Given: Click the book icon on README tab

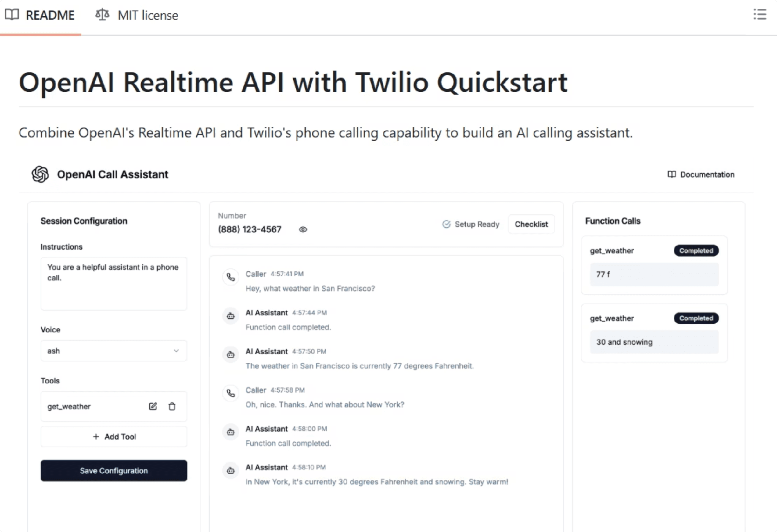Looking at the screenshot, I should click(12, 15).
